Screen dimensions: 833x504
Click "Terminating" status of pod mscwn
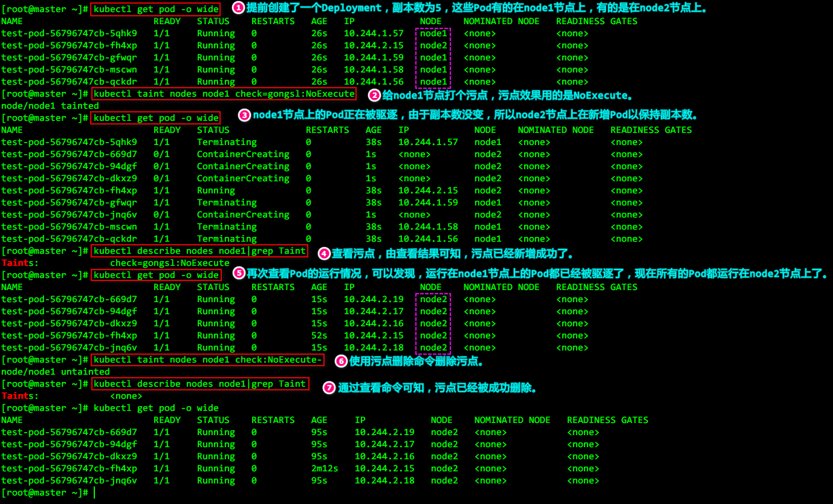(227, 227)
